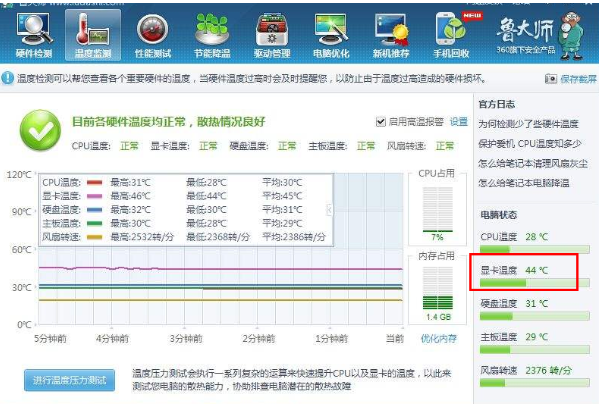
Task: Open log entry 怎么给笔记本清理风扇灰尘
Action: tap(533, 163)
